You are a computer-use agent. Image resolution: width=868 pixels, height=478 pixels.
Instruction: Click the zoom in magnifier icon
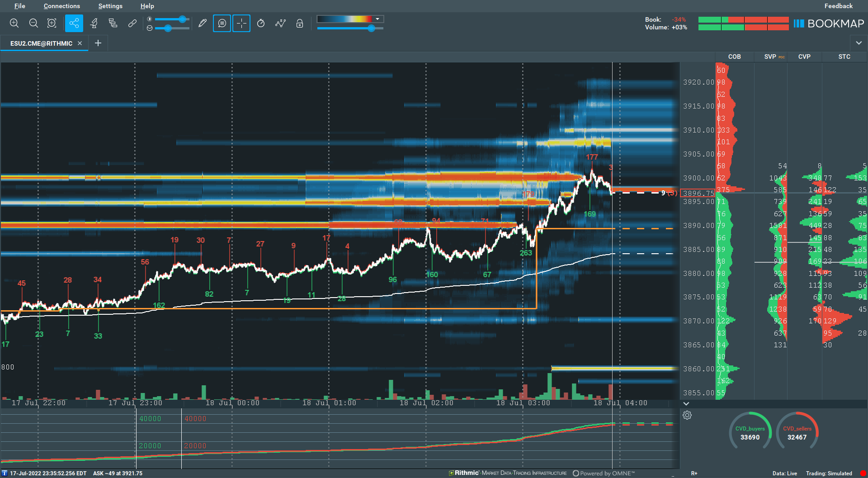click(x=14, y=23)
